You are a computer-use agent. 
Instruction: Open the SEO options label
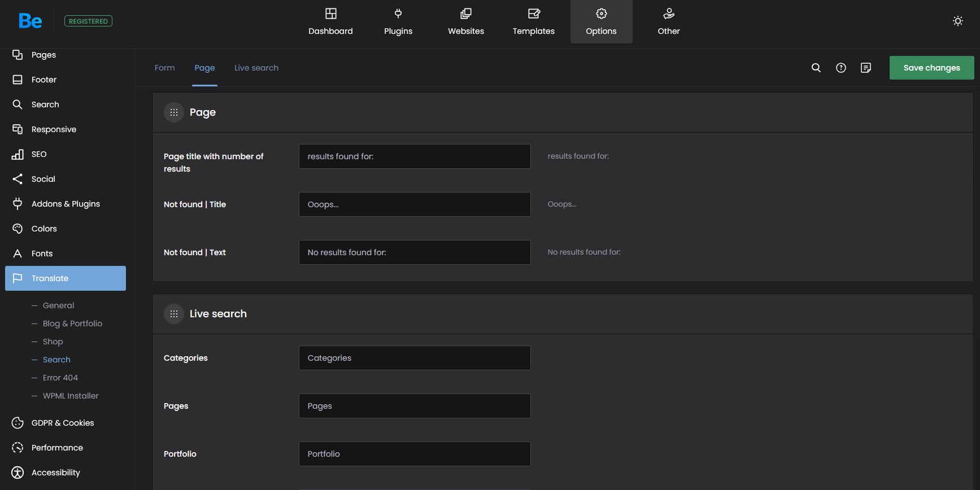pos(39,154)
